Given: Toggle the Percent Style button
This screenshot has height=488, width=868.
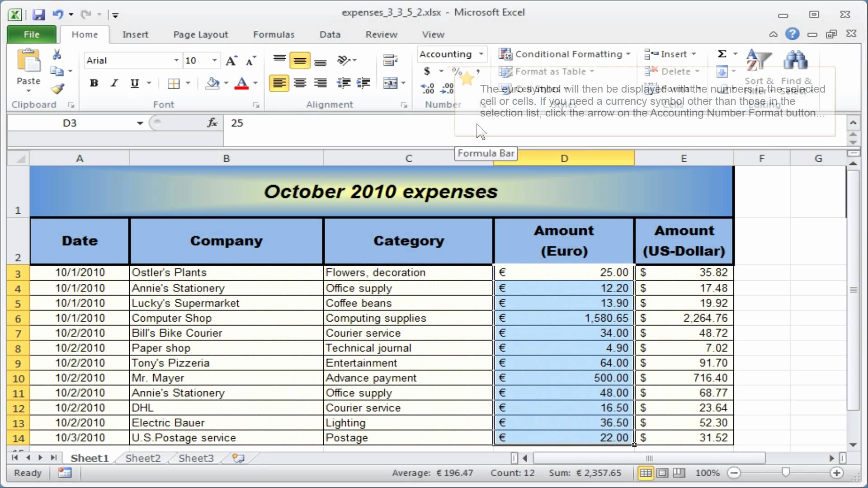Looking at the screenshot, I should tap(456, 71).
